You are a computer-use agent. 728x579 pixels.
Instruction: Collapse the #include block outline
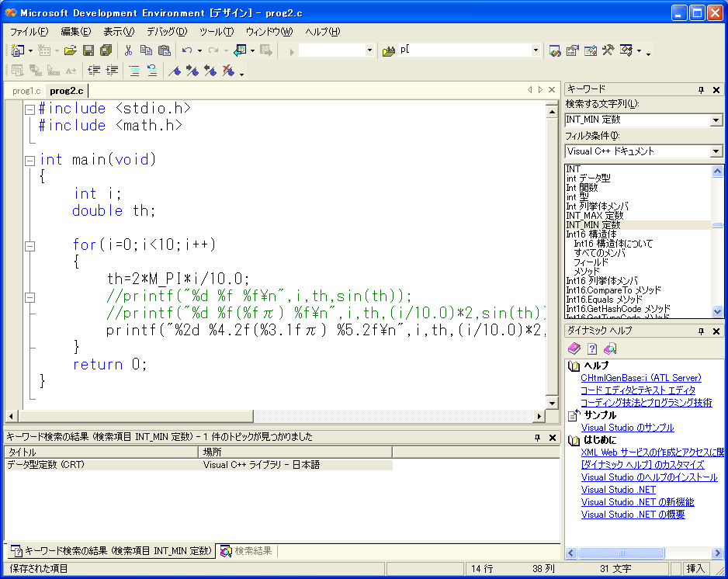click(29, 109)
